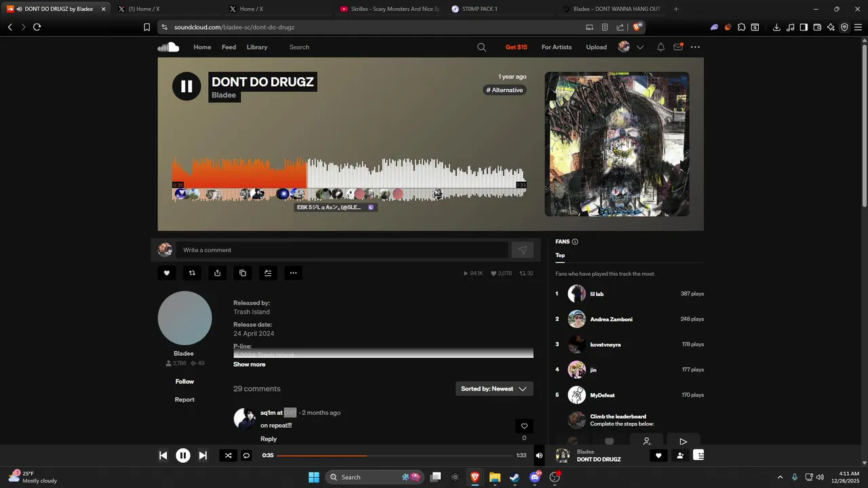This screenshot has height=488, width=868.
Task: Open the Bladee artist link under the title
Action: click(224, 95)
